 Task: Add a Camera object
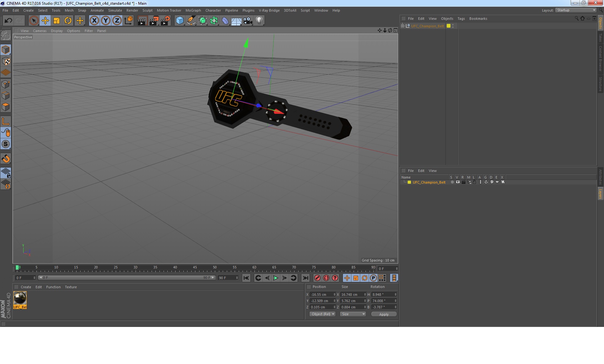click(x=248, y=21)
